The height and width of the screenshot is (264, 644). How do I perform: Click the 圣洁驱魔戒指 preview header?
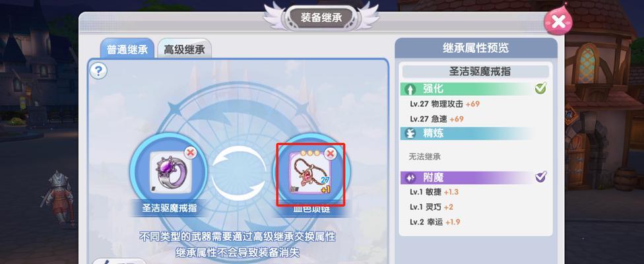(476, 71)
